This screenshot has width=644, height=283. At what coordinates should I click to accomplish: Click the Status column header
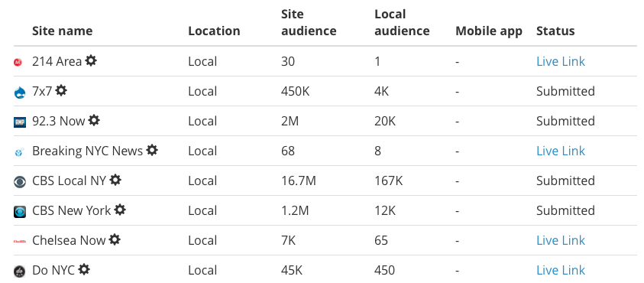tap(555, 31)
